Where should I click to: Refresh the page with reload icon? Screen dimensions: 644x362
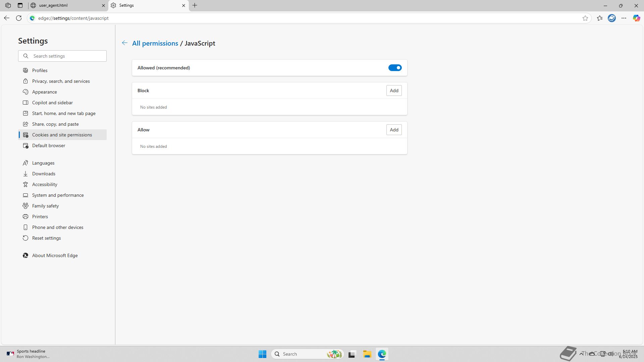tap(19, 18)
